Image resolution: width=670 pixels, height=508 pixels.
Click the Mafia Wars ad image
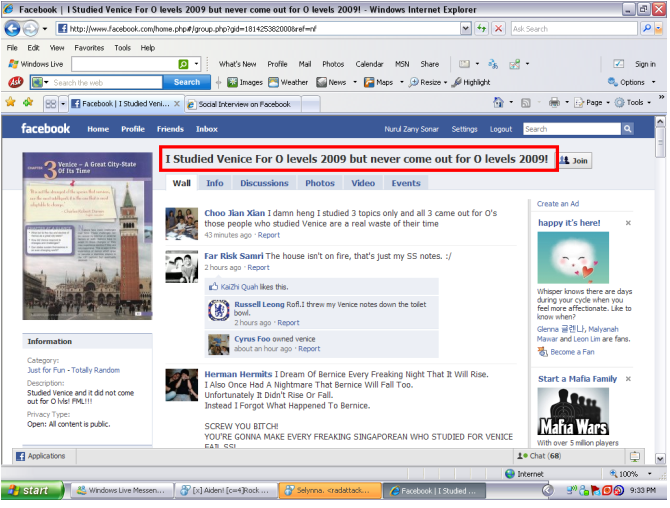(573, 411)
